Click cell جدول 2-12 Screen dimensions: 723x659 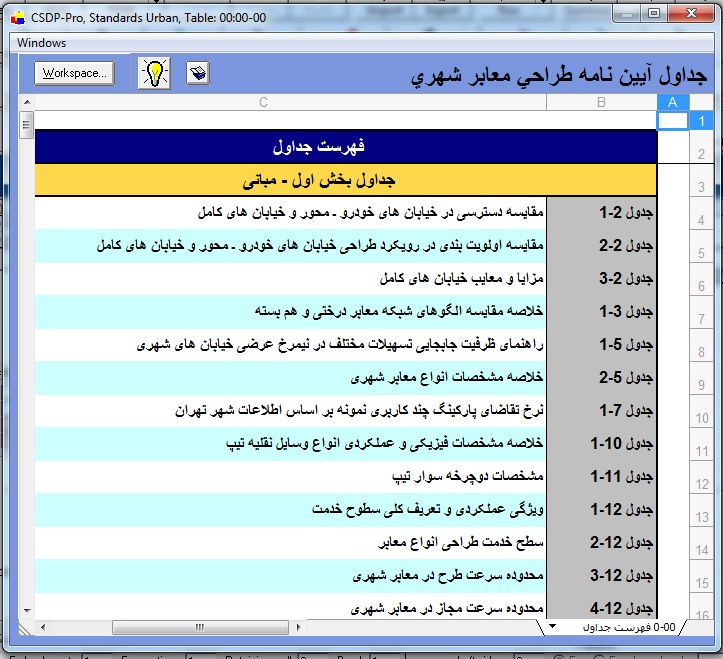(x=602, y=542)
